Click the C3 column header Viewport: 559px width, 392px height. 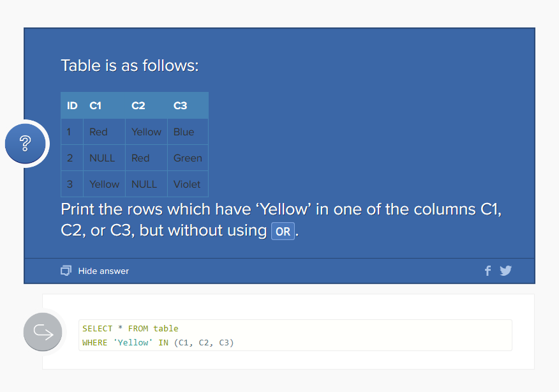coord(180,106)
